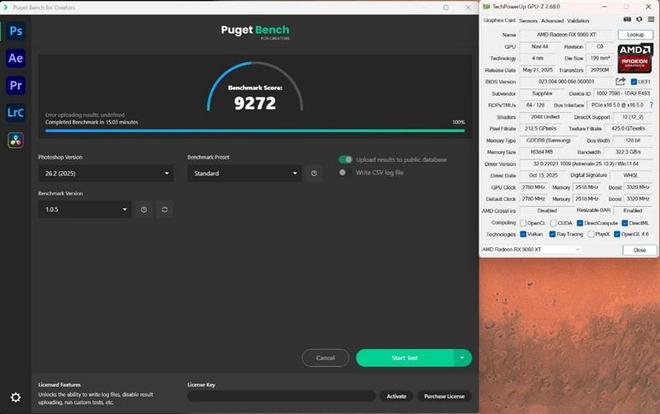The width and height of the screenshot is (660, 414).
Task: Select the Photoshop app icon in sidebar
Action: 15,31
